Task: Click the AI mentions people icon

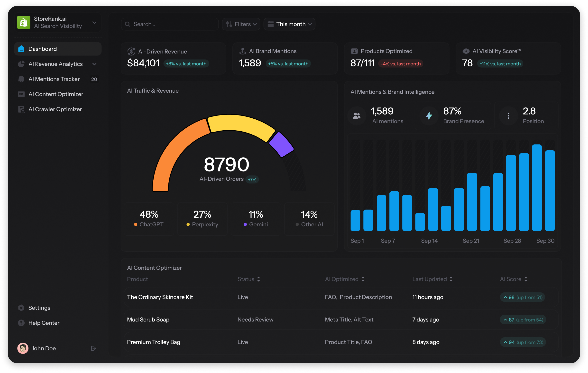Action: click(x=357, y=116)
